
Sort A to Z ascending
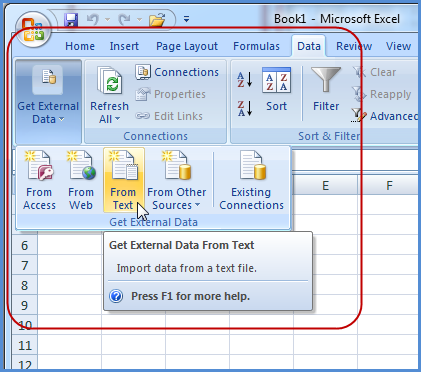point(245,80)
